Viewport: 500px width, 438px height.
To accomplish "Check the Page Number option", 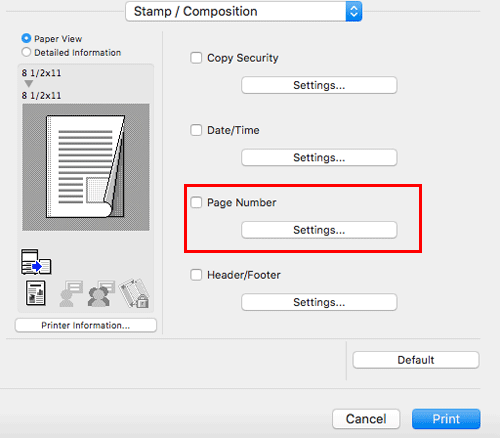I will 196,202.
